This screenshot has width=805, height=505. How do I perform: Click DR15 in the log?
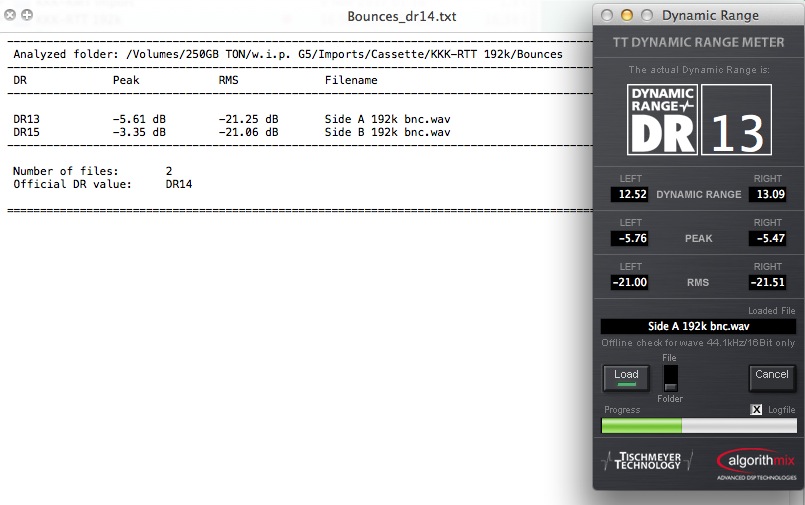(x=26, y=132)
